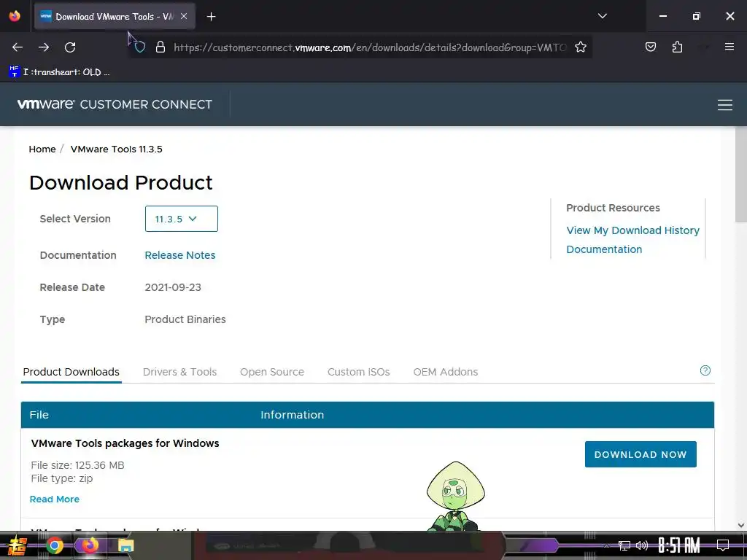Open VMware Customer Connect site menu
The image size is (747, 560).
[724, 105]
